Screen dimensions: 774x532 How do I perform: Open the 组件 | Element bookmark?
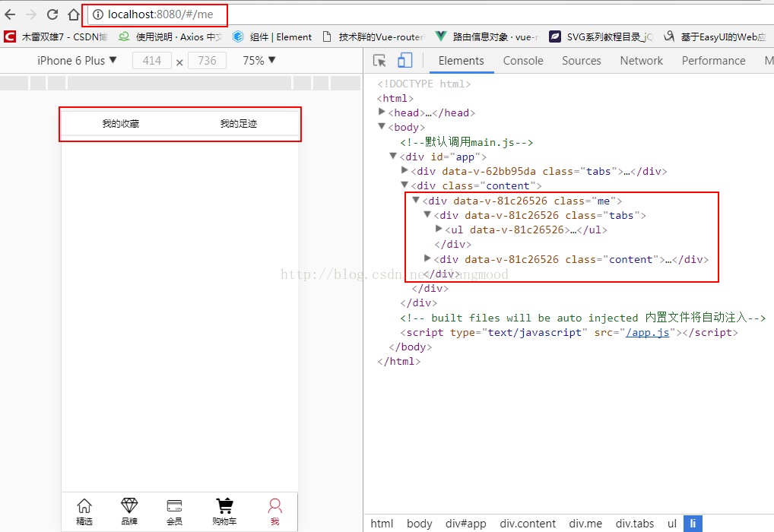tap(272, 36)
